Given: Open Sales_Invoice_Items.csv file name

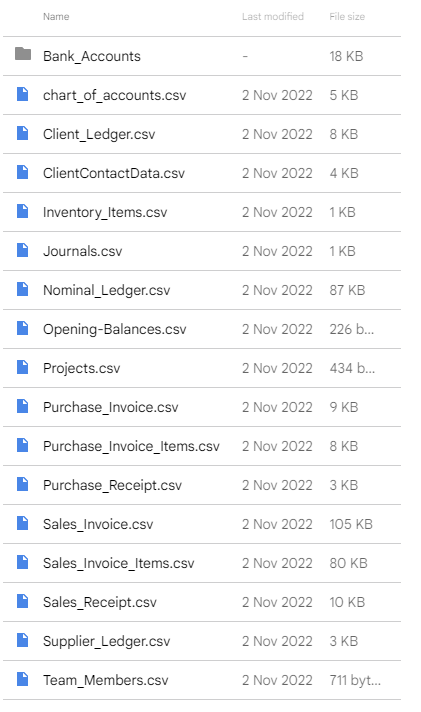Looking at the screenshot, I should (119, 564).
